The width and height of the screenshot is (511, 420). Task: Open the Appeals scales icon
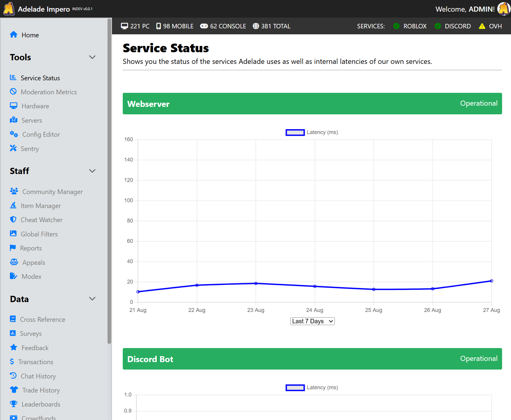14,262
